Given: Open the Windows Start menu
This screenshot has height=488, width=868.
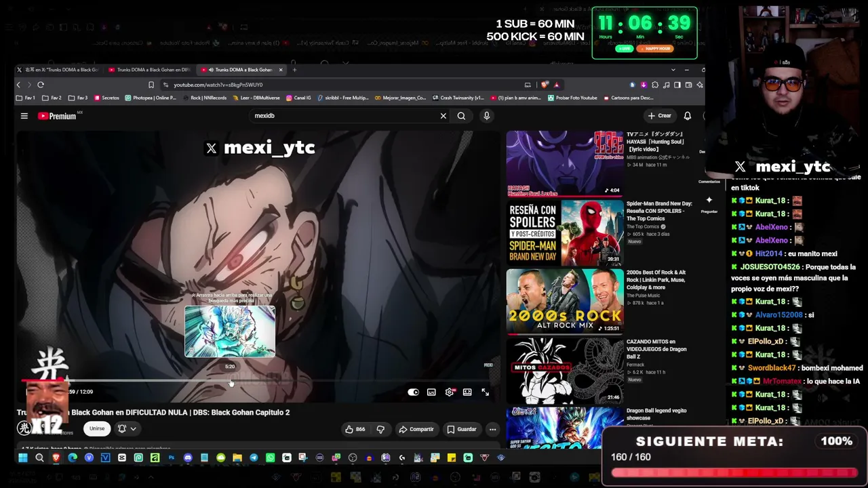Looking at the screenshot, I should click(22, 458).
